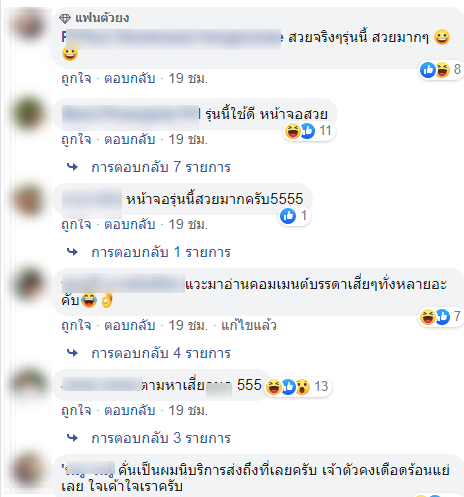Click the reply arrow beside 7 replies

72,167
